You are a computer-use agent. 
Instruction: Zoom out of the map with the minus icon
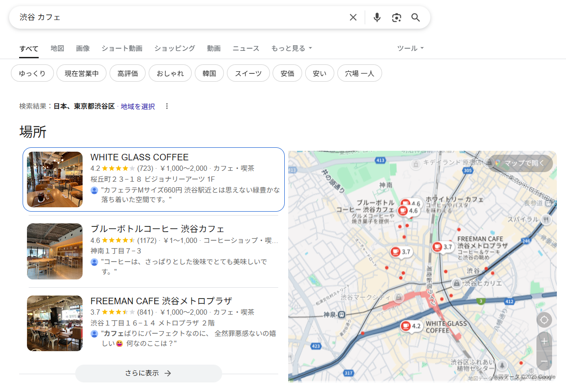[x=544, y=361]
